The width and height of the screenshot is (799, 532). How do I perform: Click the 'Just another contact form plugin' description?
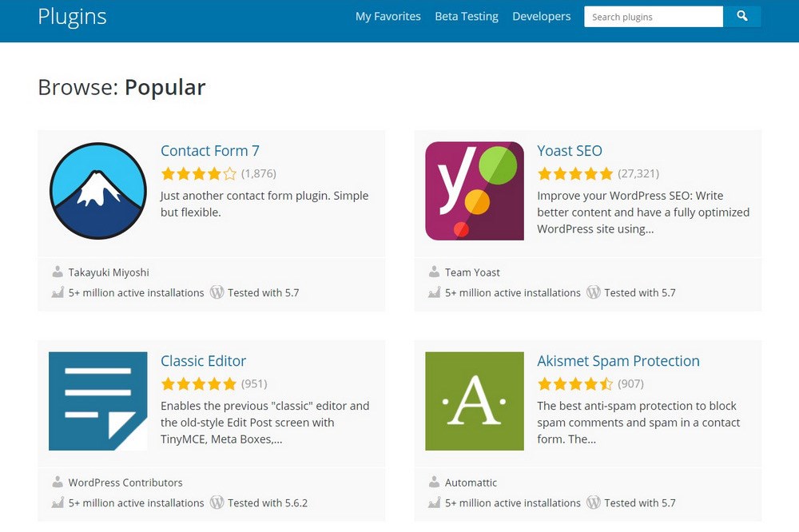click(x=264, y=204)
